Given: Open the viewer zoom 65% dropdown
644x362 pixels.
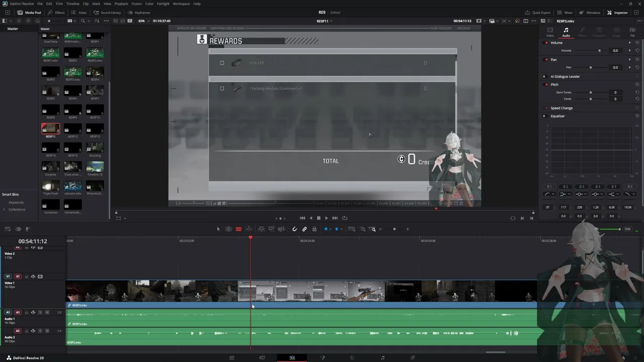Looking at the screenshot, I should click(144, 21).
